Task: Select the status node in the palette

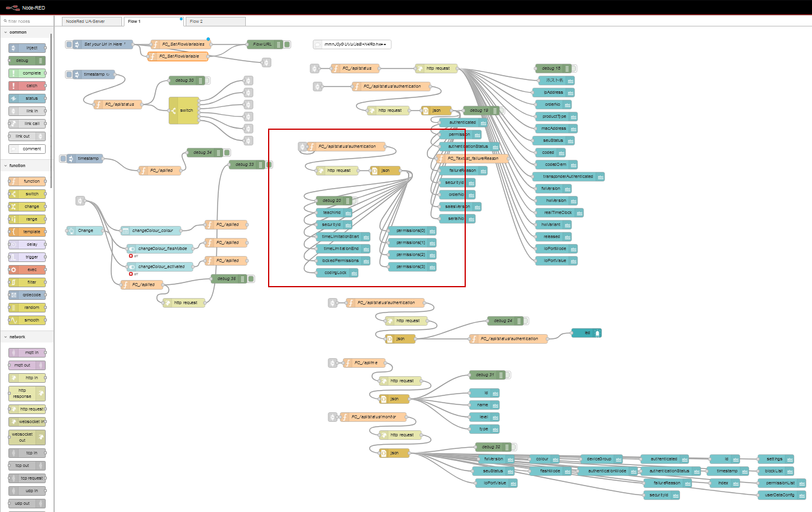Action: (x=27, y=99)
